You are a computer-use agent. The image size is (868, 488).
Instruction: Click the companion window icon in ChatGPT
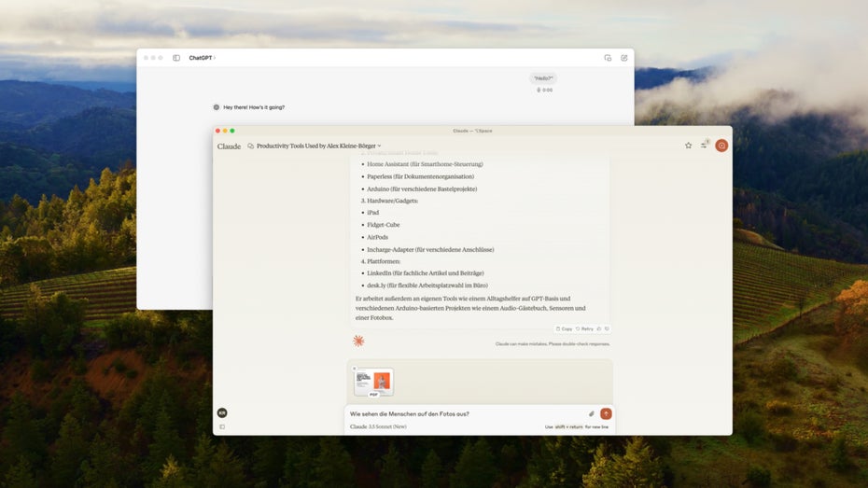[x=608, y=58]
